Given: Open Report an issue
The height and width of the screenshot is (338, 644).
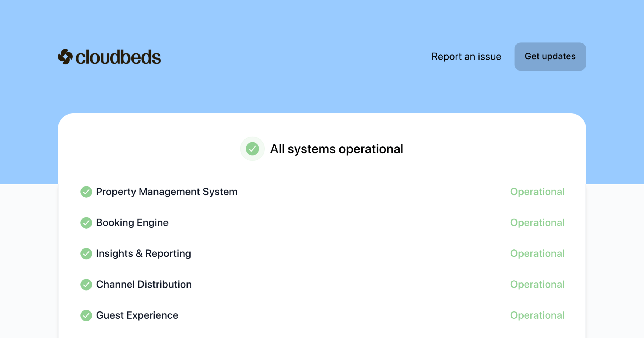Looking at the screenshot, I should 466,56.
